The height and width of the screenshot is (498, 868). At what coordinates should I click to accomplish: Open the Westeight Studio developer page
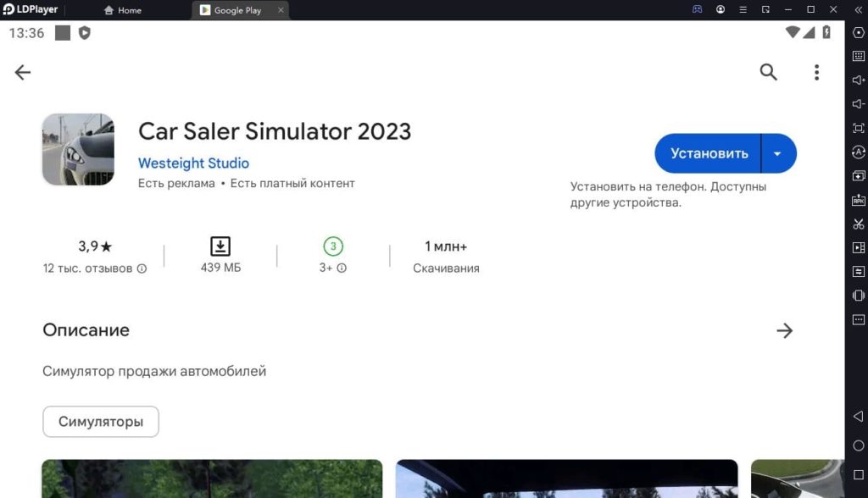[193, 163]
